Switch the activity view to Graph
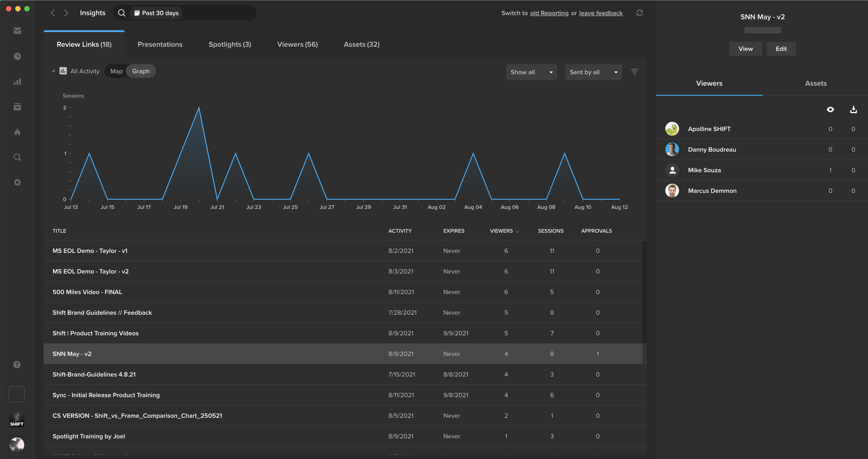The width and height of the screenshot is (868, 459). click(141, 71)
